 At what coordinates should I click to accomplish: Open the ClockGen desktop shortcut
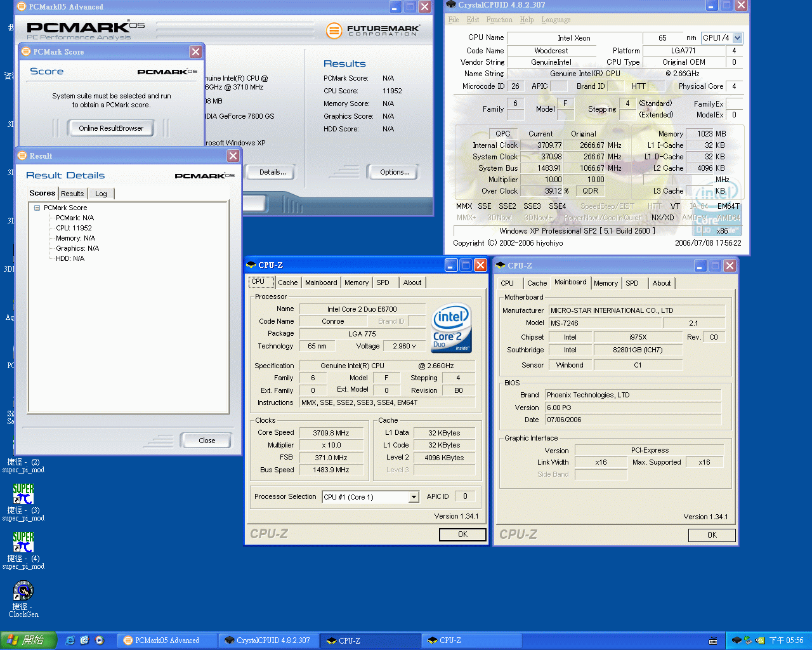point(23,592)
